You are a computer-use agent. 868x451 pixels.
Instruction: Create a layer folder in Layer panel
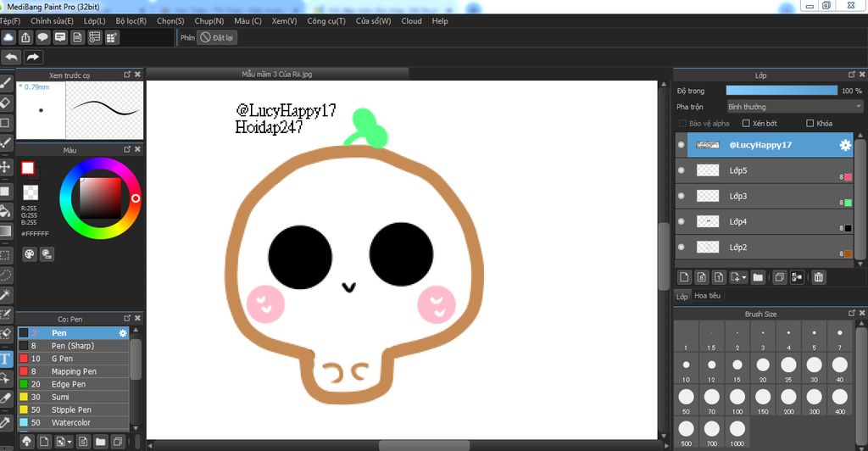pos(758,277)
